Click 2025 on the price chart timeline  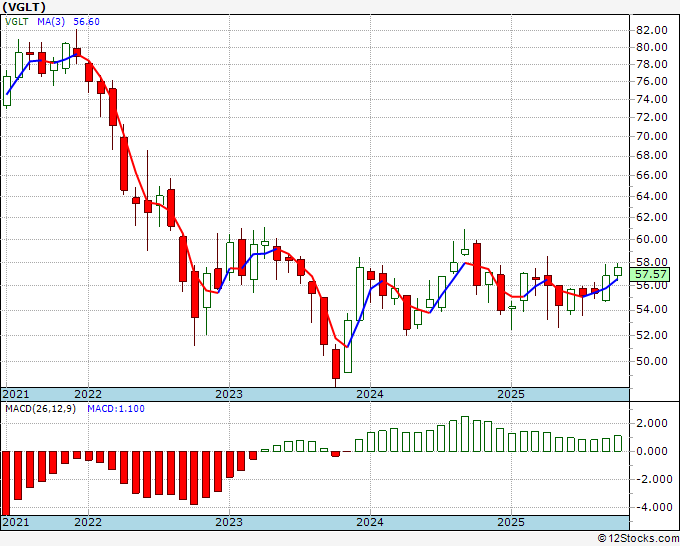511,394
